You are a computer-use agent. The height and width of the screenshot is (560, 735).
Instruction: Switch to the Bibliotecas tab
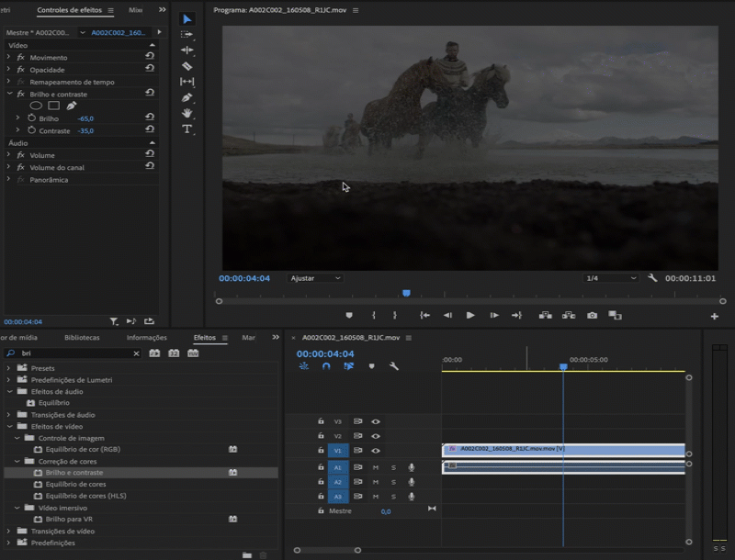(82, 338)
